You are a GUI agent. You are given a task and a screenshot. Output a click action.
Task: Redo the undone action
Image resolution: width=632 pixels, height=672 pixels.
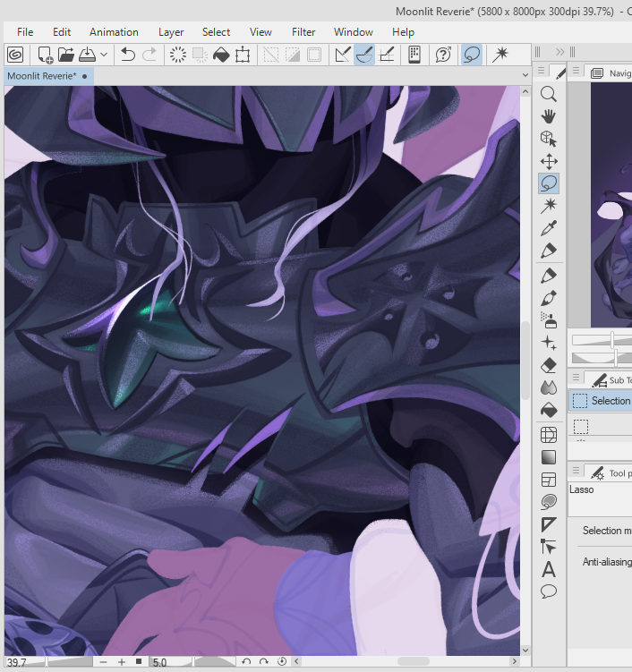click(149, 55)
